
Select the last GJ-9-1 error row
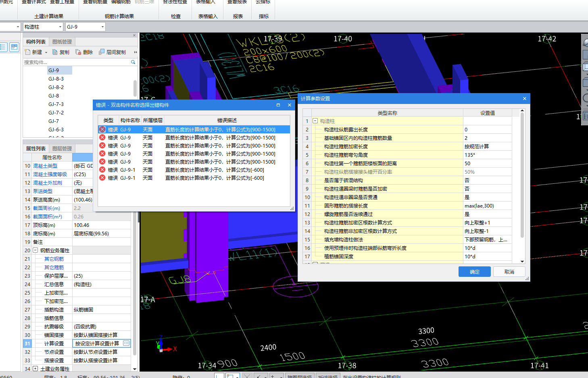pos(194,178)
